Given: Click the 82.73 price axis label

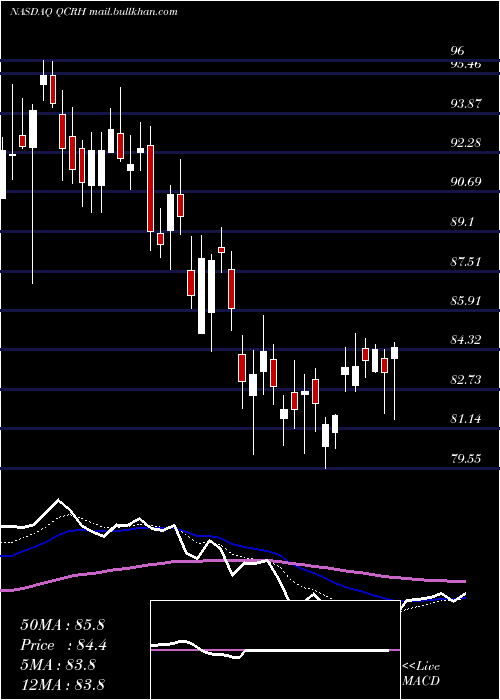Looking at the screenshot, I should [x=466, y=380].
